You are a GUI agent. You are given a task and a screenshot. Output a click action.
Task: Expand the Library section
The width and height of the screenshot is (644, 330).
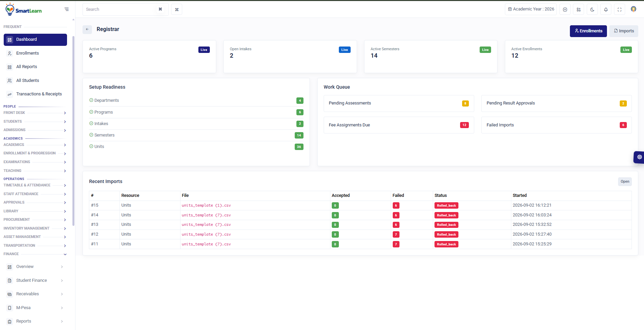[35, 211]
